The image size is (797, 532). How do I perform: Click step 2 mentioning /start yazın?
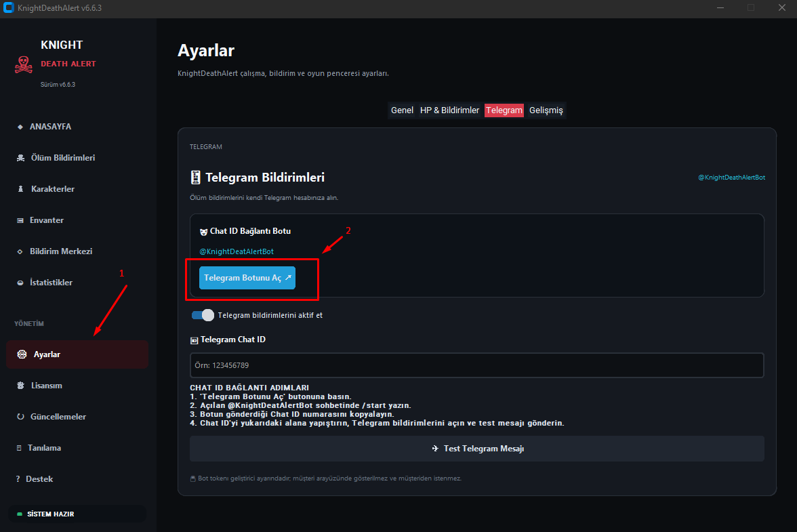point(300,405)
